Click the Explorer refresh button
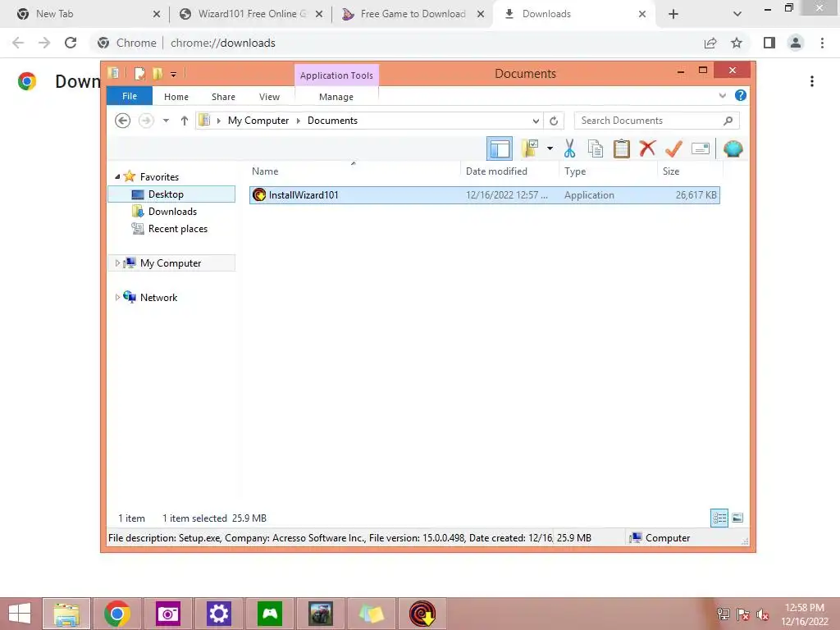 [x=554, y=121]
